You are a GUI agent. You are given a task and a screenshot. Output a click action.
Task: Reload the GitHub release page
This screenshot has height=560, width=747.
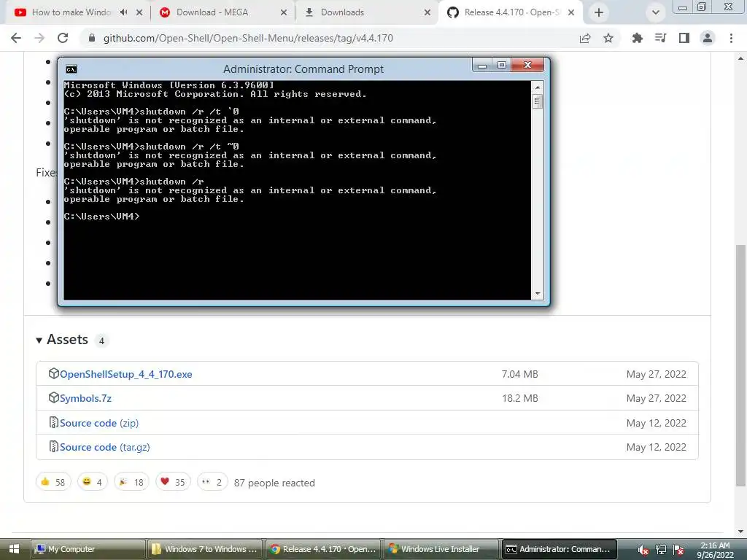(63, 38)
